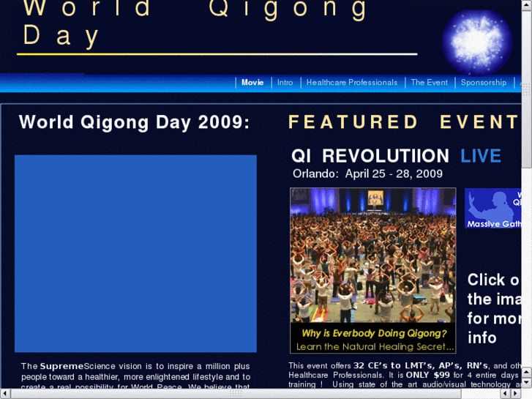Click the vertical scrollbar up arrow near bottom
Image resolution: width=532 pixels, height=399 pixels.
pyautogui.click(x=527, y=373)
